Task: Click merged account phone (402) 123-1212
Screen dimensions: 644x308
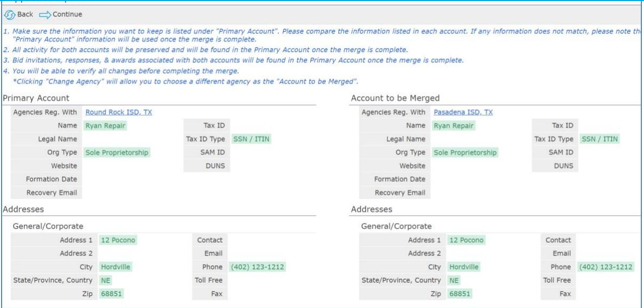Action: [605, 267]
